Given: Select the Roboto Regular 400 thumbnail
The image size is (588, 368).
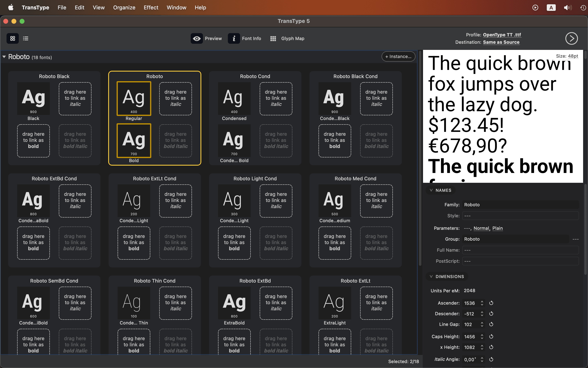Looking at the screenshot, I should [134, 99].
